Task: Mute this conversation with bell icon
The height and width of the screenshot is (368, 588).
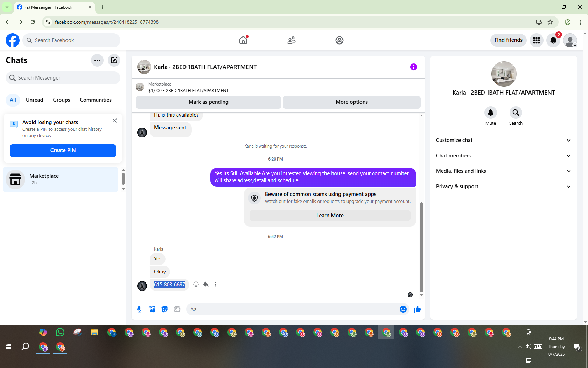Action: point(491,113)
